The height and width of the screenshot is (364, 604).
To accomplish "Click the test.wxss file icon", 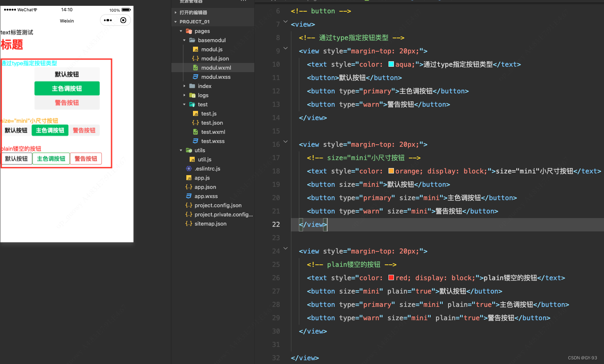I will click(195, 141).
